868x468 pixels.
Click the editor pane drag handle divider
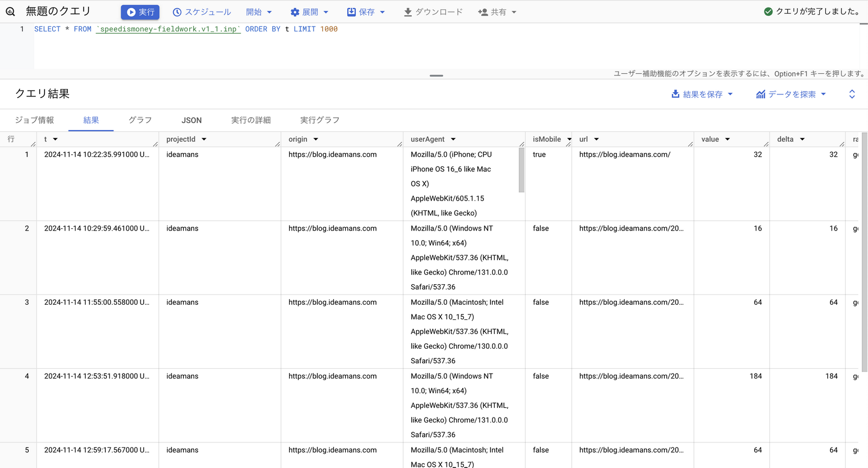point(436,75)
